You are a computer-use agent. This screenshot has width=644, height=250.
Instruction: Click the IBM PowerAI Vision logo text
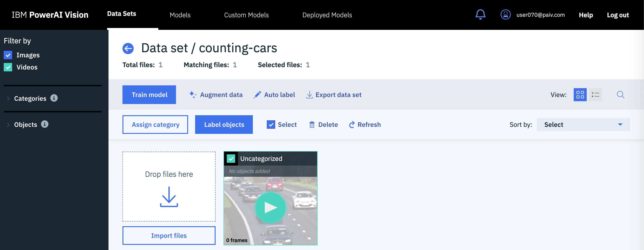(x=50, y=15)
